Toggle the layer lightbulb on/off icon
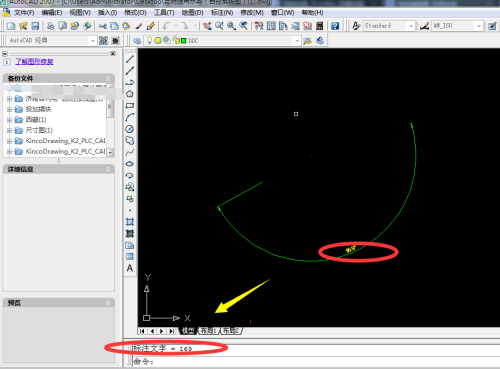Viewport: 500px width, 369px height. (x=149, y=40)
